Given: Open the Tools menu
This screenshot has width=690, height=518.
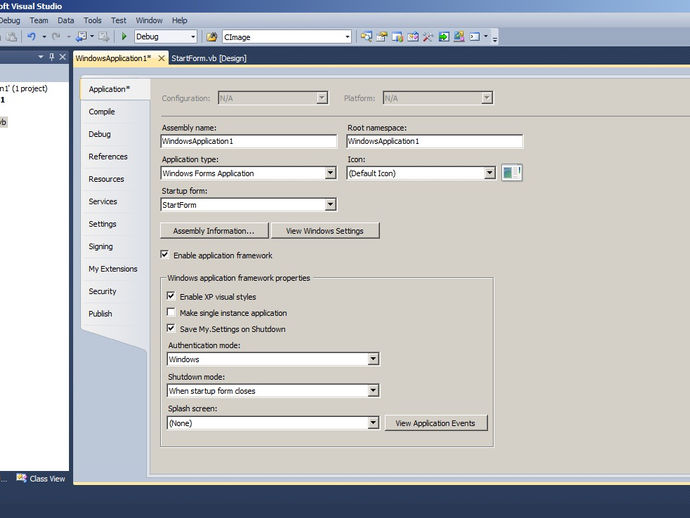Looking at the screenshot, I should coord(92,20).
